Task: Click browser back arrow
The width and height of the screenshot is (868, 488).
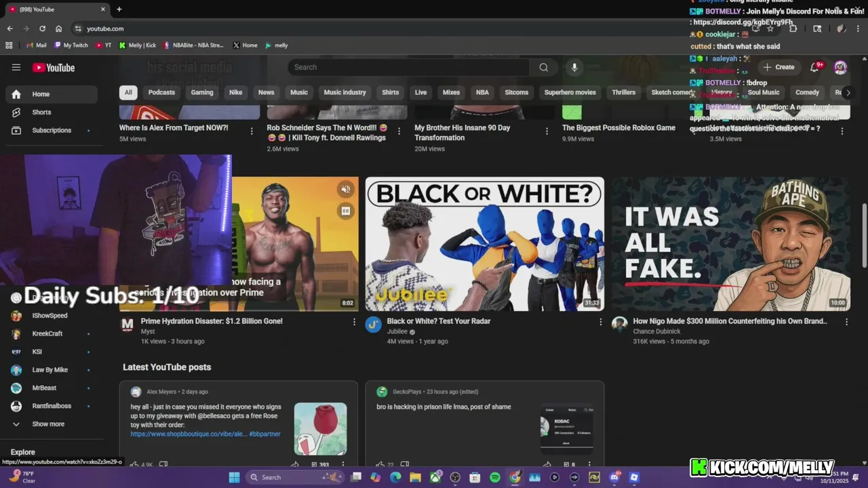Action: tap(9, 28)
